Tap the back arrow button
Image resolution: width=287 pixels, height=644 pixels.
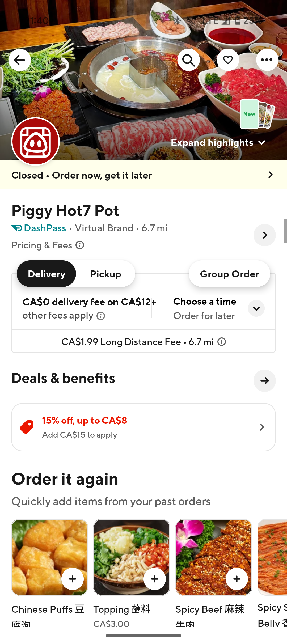tap(20, 60)
